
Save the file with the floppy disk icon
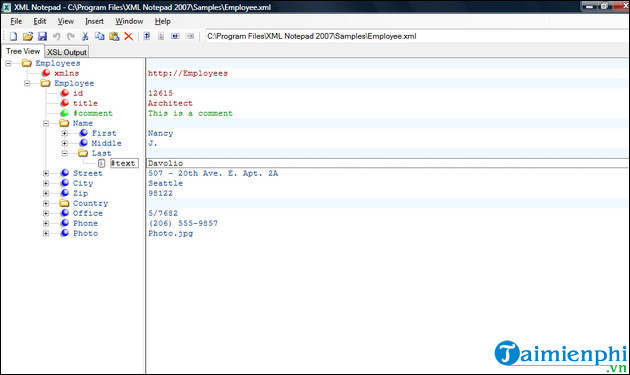pos(42,36)
